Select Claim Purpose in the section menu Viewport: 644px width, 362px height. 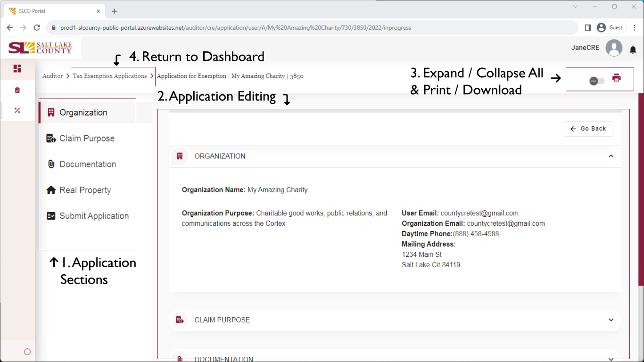point(87,139)
